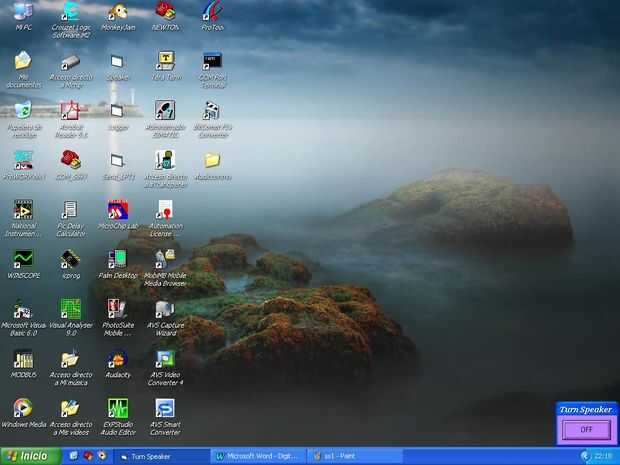
Task: Select the EXPStudio Audio Editor icon
Action: click(118, 417)
